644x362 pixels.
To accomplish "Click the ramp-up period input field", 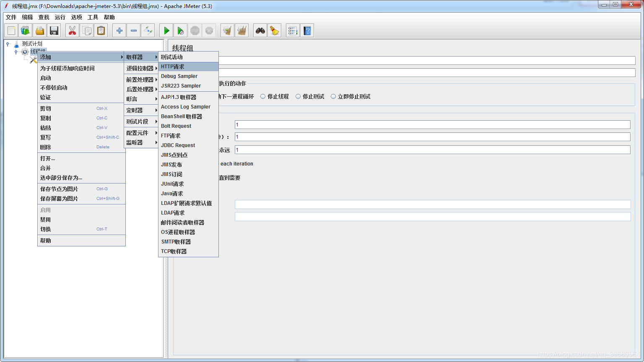I will click(432, 137).
